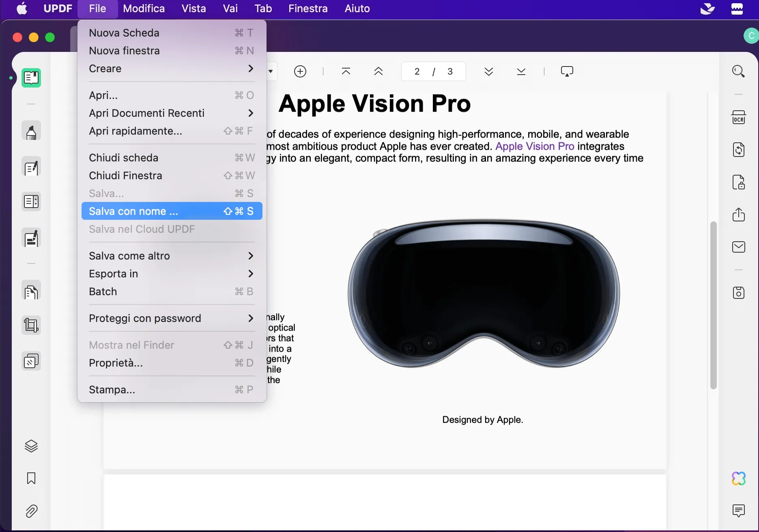Open the Layers panel icon

pos(31,446)
